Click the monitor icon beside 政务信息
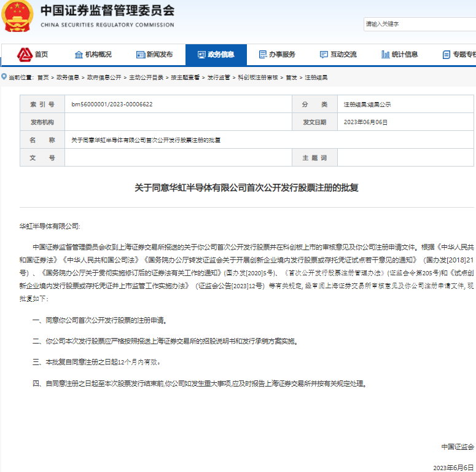476x472 pixels. pyautogui.click(x=201, y=55)
